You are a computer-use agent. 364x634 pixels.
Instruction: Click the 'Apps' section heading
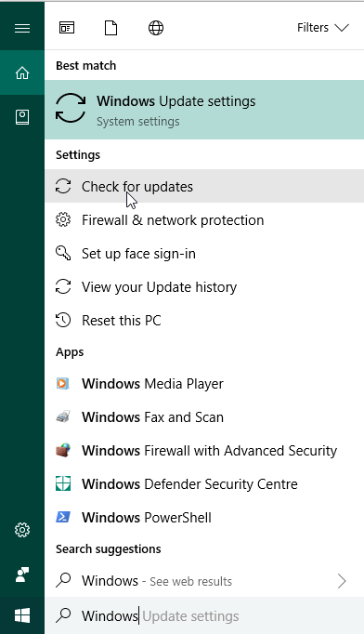pyautogui.click(x=70, y=352)
